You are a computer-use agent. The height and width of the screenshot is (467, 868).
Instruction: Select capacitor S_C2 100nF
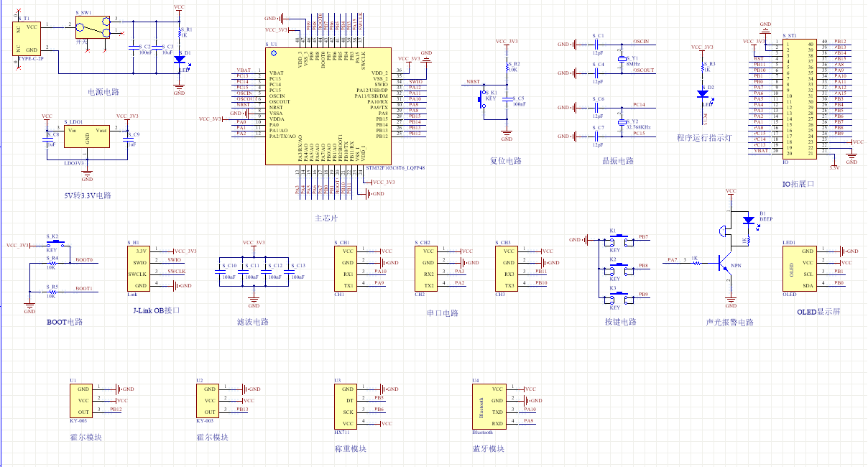pos(133,48)
